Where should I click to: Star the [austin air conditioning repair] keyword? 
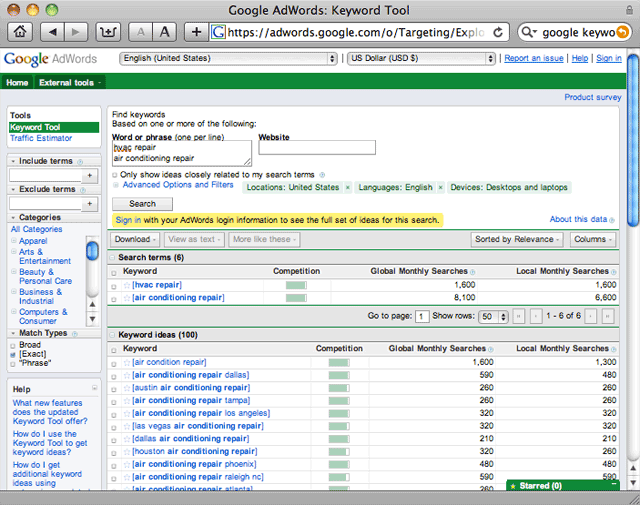pyautogui.click(x=127, y=388)
